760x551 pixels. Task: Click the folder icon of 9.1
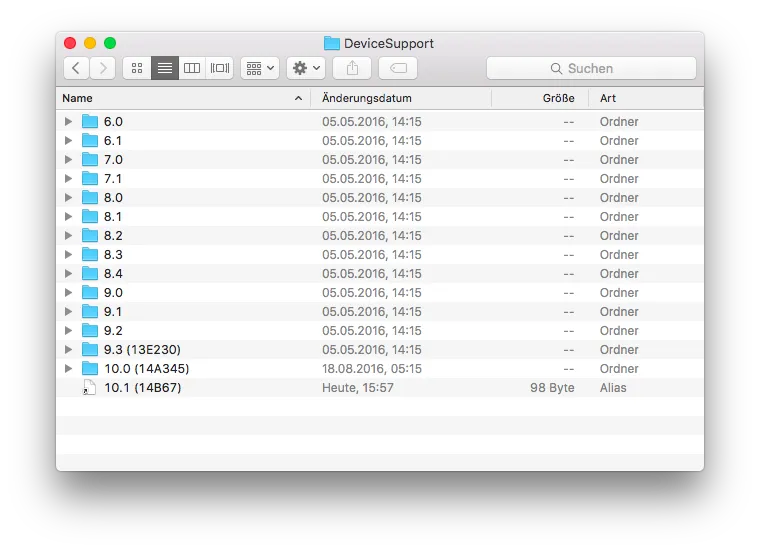(x=90, y=311)
